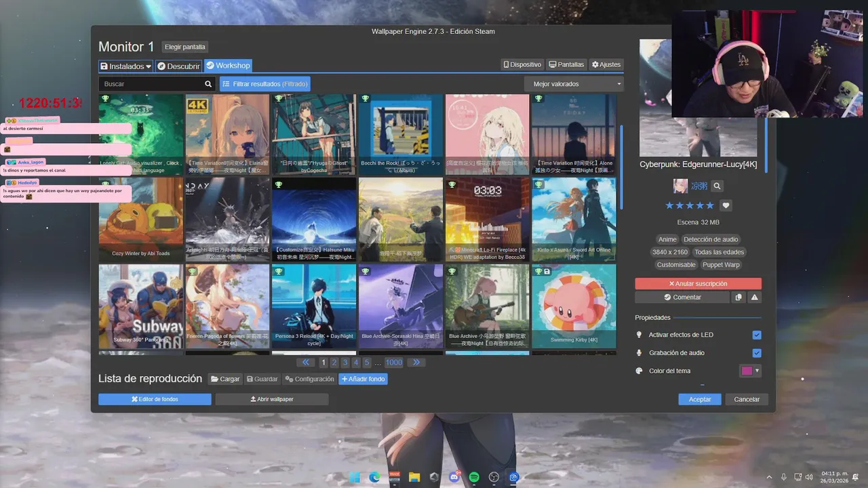Screen dimensions: 868x488
Task: Pick the Color del tema swatch
Action: tap(749, 371)
